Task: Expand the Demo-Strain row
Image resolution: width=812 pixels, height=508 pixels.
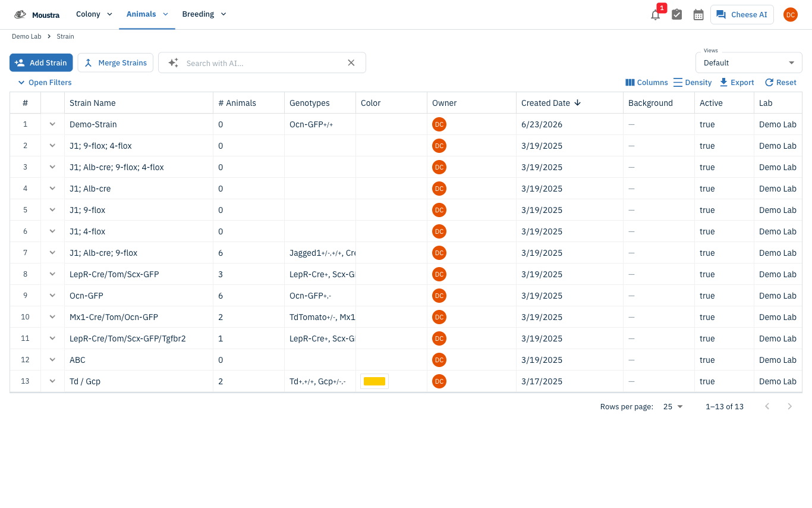Action: (52, 124)
